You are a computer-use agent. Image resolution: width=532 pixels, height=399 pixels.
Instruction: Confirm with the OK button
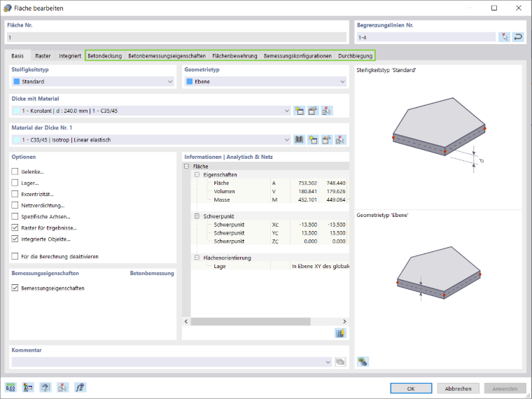point(411,388)
